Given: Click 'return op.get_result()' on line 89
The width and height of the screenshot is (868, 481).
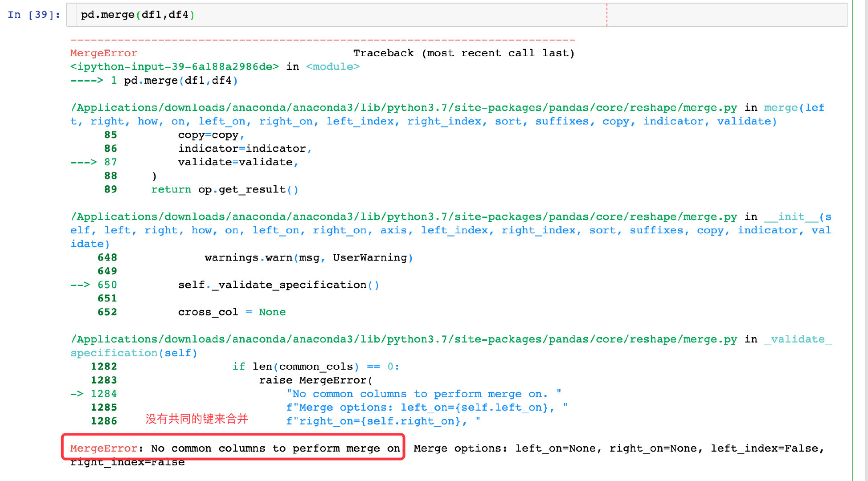Looking at the screenshot, I should [225, 189].
